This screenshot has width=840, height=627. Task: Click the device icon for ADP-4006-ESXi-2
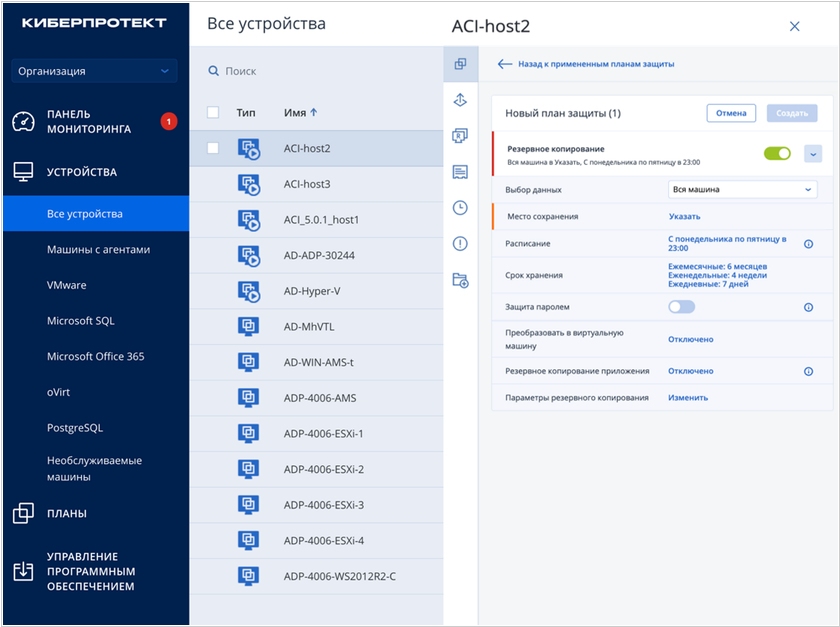[248, 469]
